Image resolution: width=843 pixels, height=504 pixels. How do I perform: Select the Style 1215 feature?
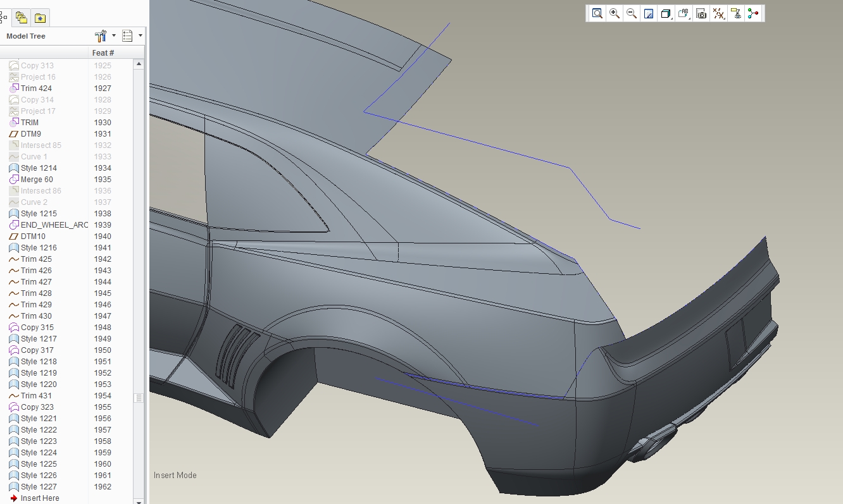[39, 214]
